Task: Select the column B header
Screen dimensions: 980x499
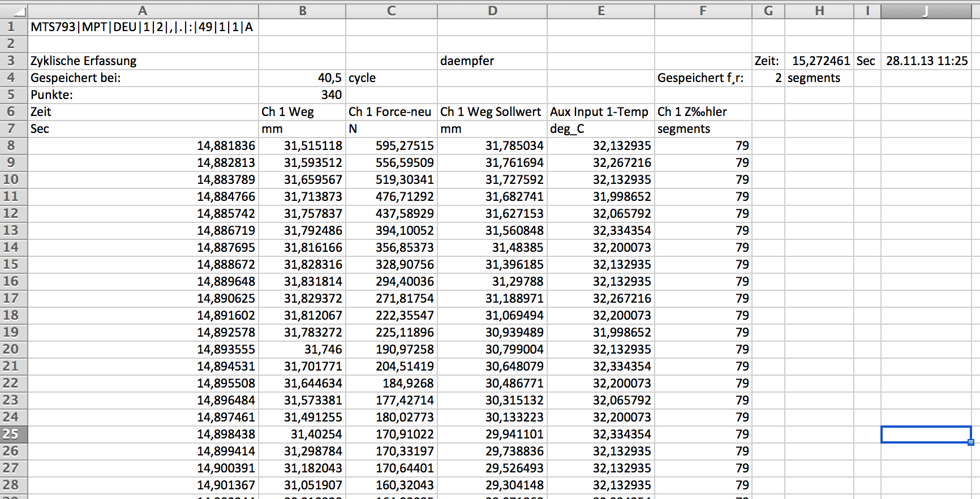Action: pyautogui.click(x=302, y=11)
